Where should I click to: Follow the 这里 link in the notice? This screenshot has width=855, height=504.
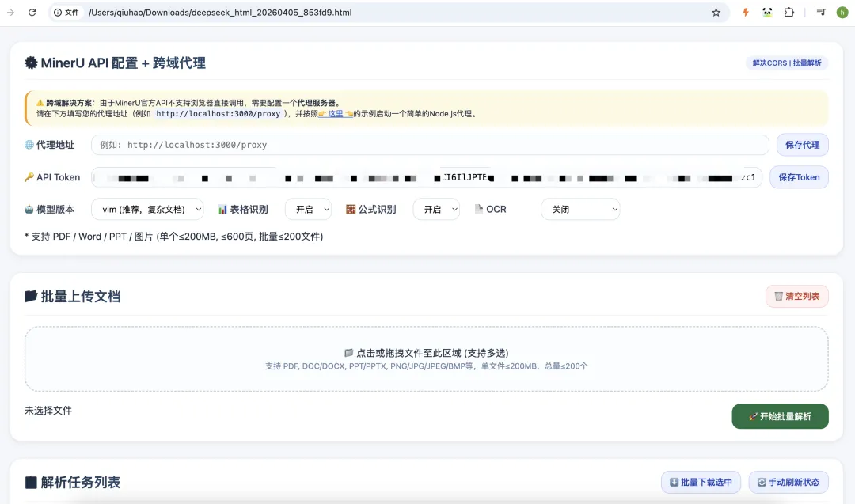(336, 114)
